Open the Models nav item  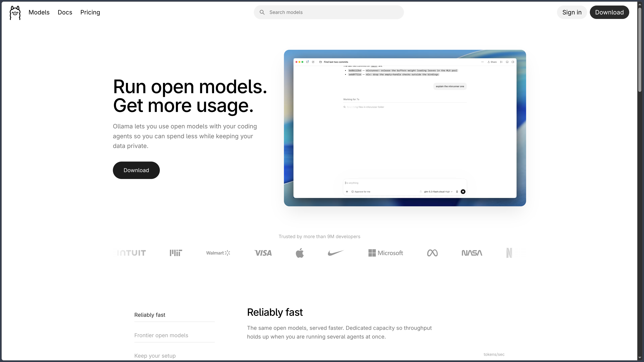39,12
